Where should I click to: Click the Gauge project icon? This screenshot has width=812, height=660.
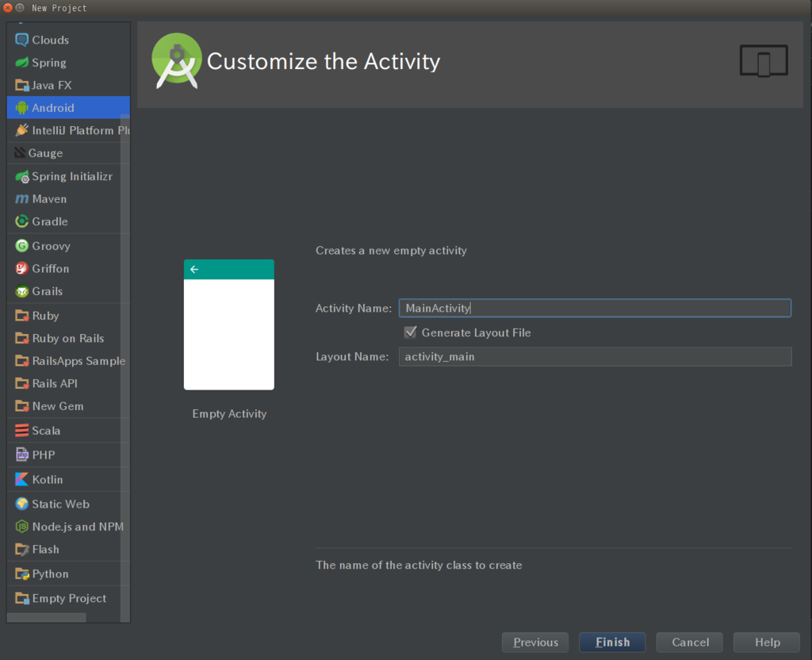[20, 153]
